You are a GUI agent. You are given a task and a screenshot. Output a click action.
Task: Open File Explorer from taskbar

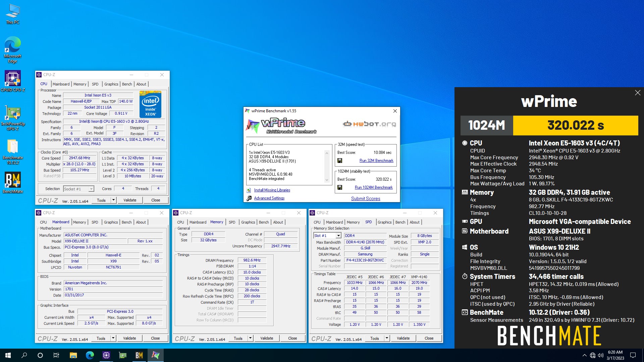pos(73,355)
